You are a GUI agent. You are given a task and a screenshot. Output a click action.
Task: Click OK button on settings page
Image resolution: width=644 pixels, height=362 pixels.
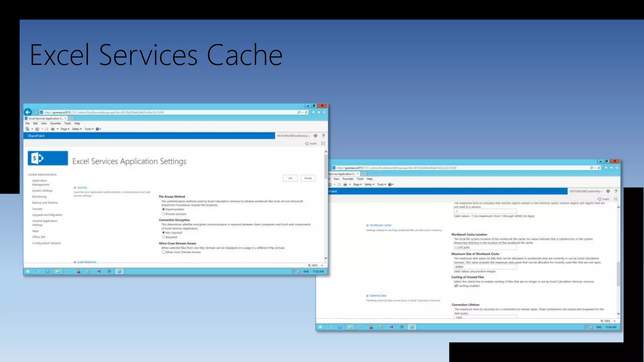click(290, 178)
